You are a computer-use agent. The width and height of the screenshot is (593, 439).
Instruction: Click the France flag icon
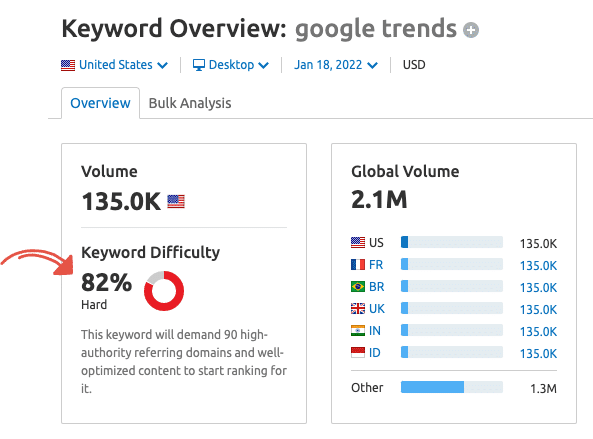(x=358, y=264)
